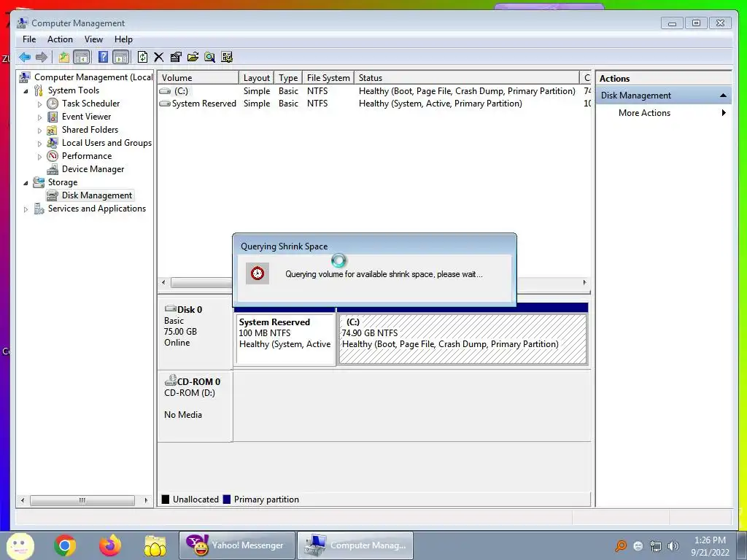
Task: Select Disk Management in the tree
Action: pos(97,195)
